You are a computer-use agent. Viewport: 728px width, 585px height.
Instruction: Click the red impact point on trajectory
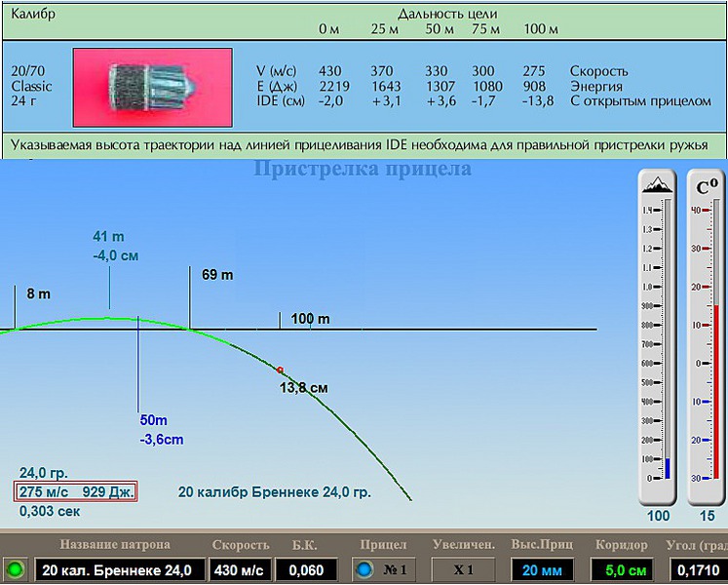(x=280, y=370)
